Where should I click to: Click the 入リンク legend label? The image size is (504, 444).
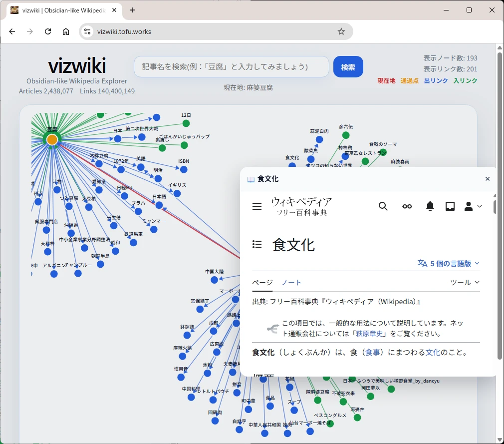[x=465, y=81]
